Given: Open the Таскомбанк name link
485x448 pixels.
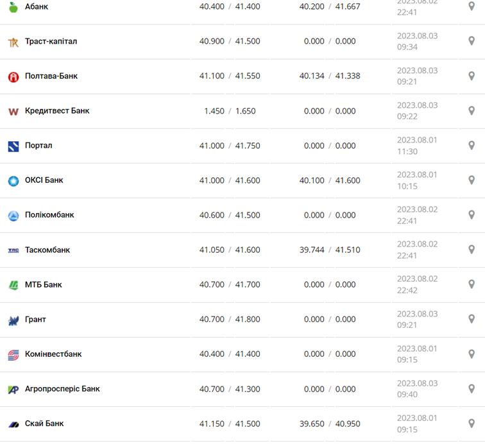Looking at the screenshot, I should click(x=47, y=250).
